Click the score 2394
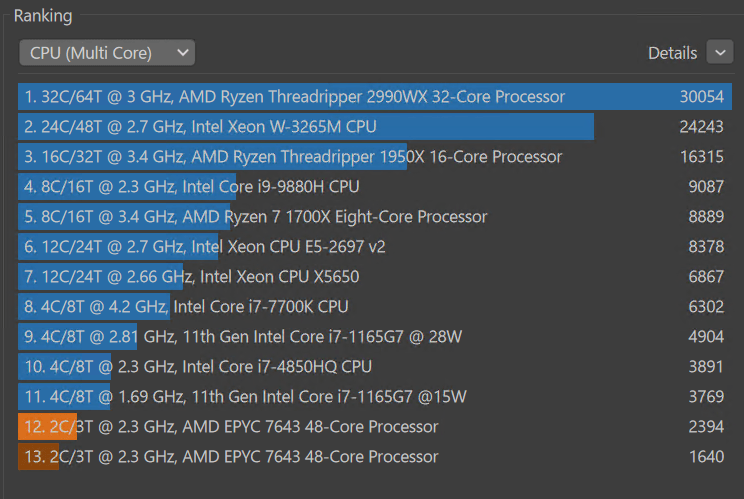Viewport: 744px width, 499px height. 706,426
